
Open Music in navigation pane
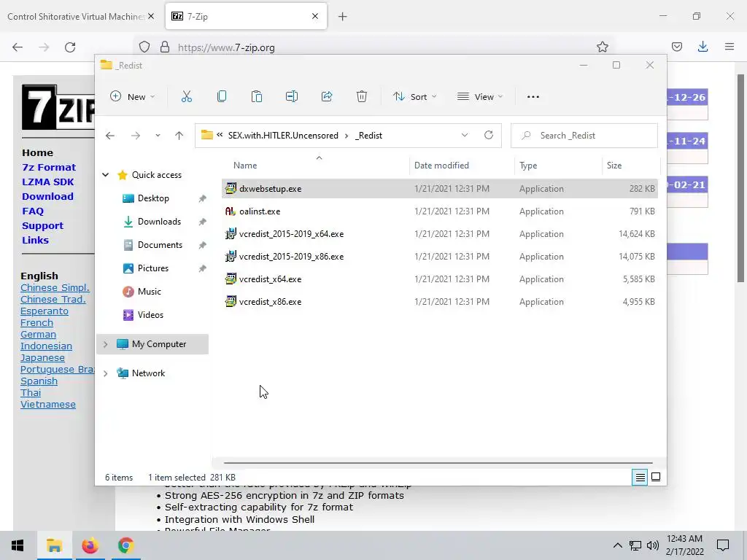coord(149,292)
